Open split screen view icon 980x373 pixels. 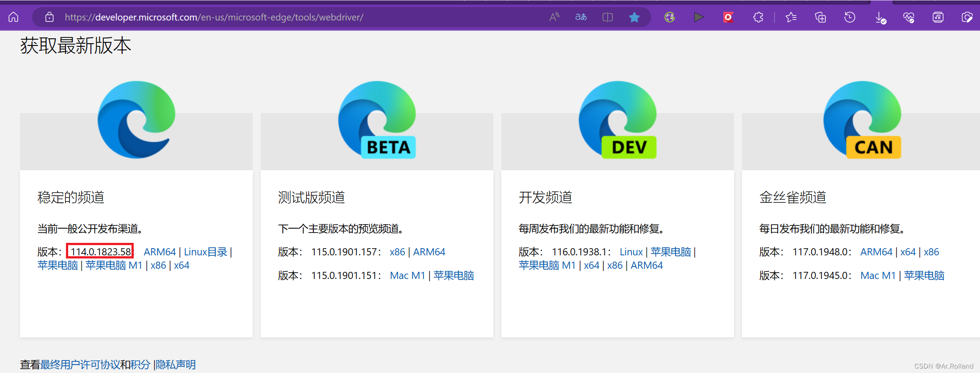607,17
